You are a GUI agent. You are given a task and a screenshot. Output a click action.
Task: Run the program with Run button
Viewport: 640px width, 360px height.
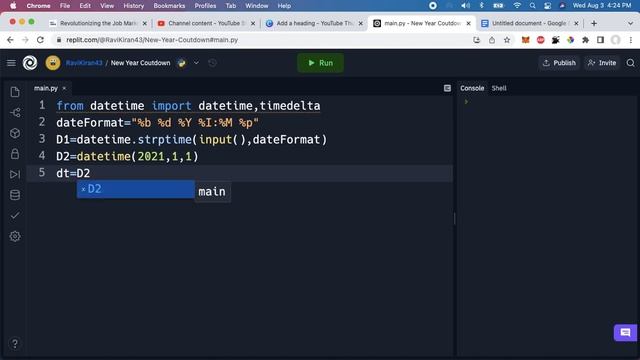click(320, 63)
